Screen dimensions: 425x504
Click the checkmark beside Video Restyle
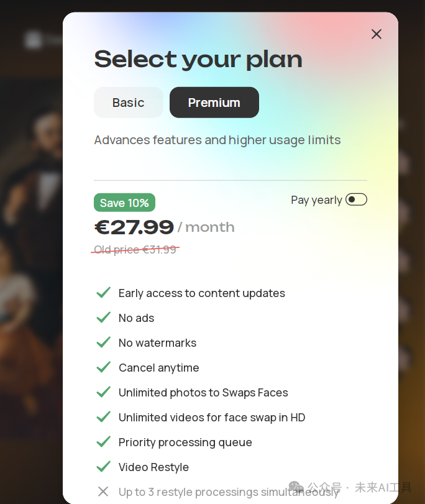(x=103, y=467)
